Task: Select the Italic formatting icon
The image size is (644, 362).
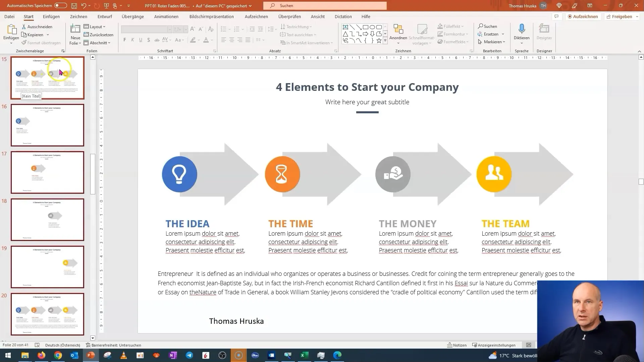Action: [133, 40]
